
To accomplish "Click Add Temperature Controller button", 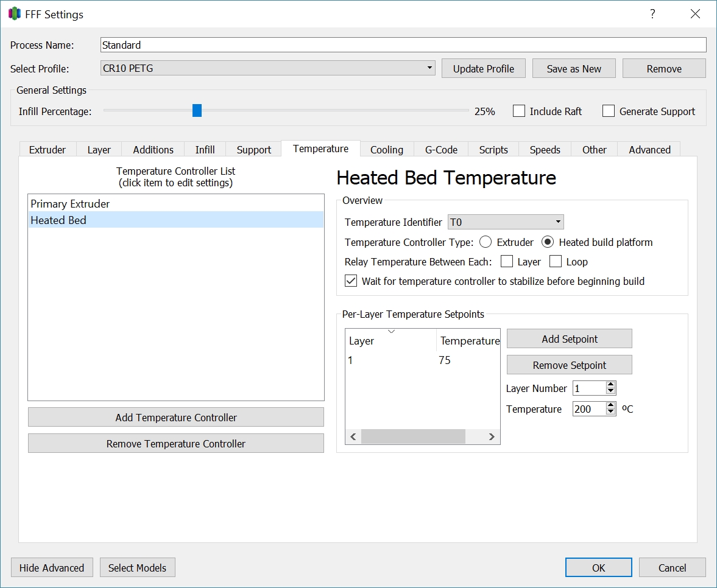I will click(176, 417).
